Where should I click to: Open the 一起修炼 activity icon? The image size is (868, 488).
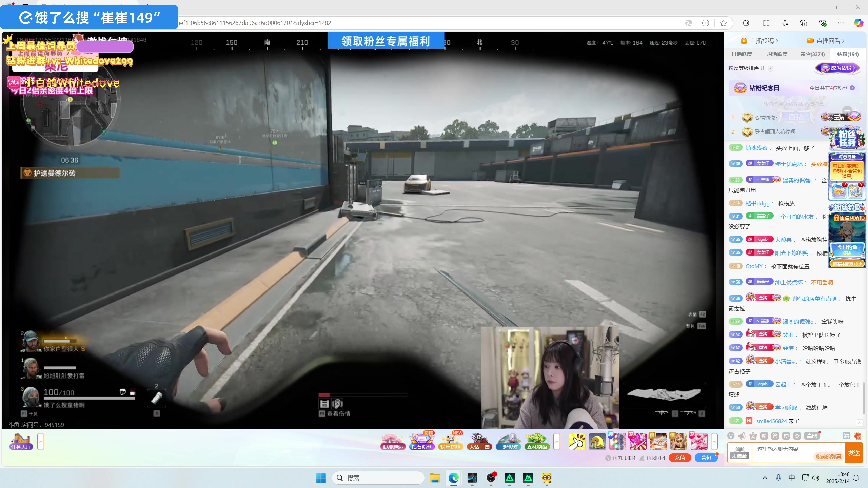click(508, 442)
